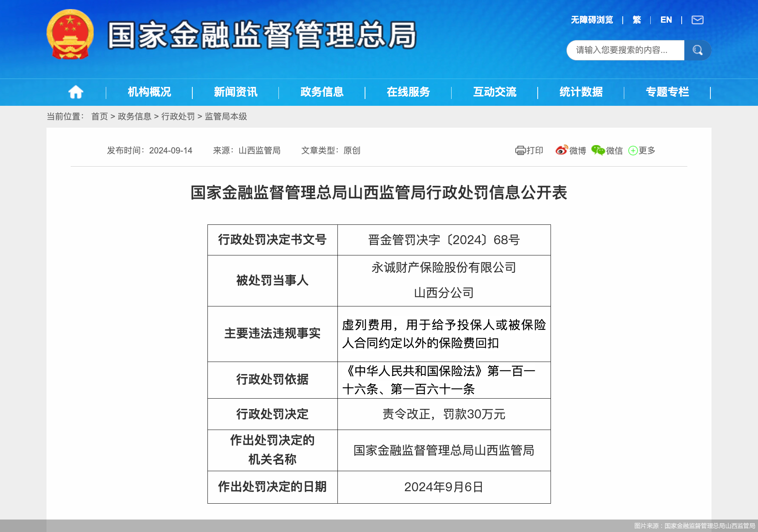
Task: Click the site title 国家金融监督管理总局
Action: pyautogui.click(x=262, y=35)
